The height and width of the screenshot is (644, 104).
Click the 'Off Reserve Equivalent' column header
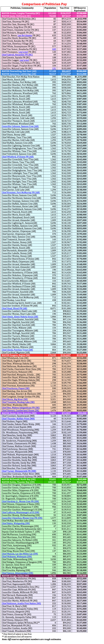tap(80, 9)
